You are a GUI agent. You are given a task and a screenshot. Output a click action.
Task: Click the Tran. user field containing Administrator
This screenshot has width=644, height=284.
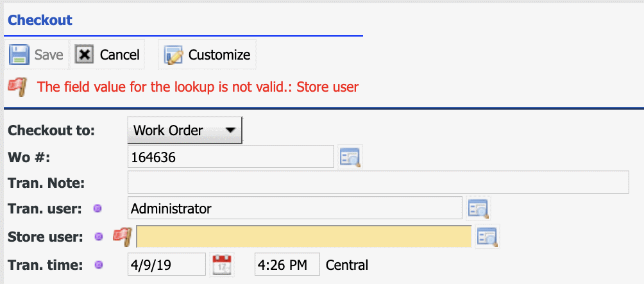[295, 208]
